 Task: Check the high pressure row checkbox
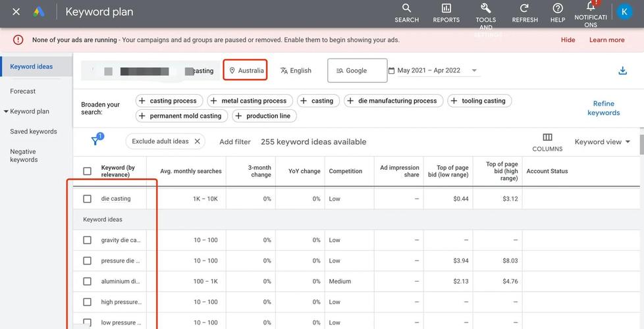[87, 302]
